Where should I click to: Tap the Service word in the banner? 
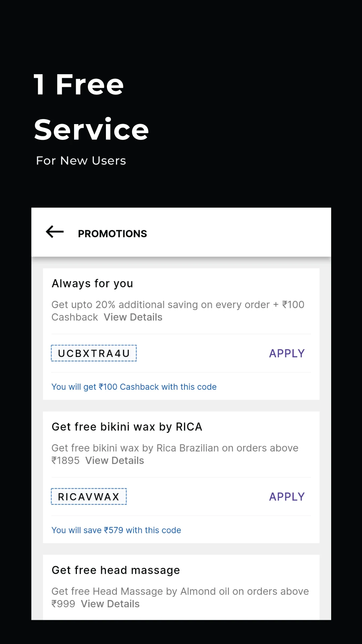pyautogui.click(x=91, y=129)
